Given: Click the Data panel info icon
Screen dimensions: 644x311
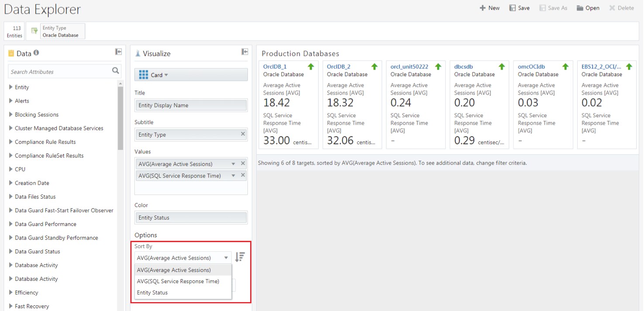Looking at the screenshot, I should pos(36,53).
